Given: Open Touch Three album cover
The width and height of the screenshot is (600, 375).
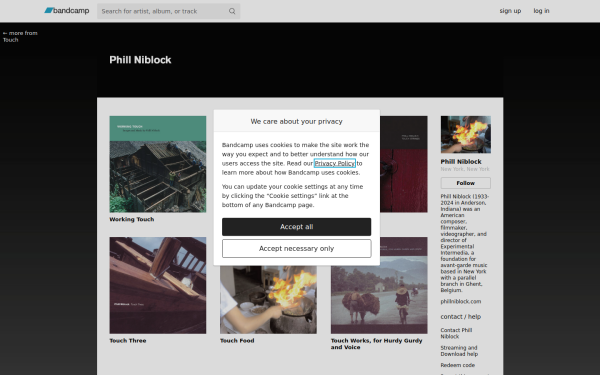Looking at the screenshot, I should click(x=158, y=285).
